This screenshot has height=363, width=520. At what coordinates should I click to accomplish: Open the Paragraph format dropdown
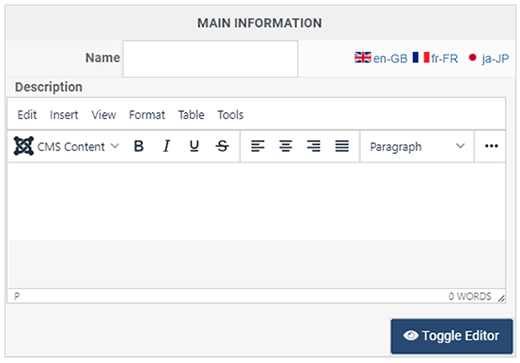[x=417, y=146]
